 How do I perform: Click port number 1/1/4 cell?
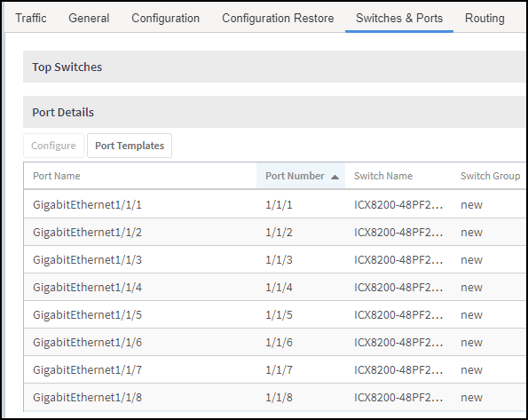tap(279, 287)
